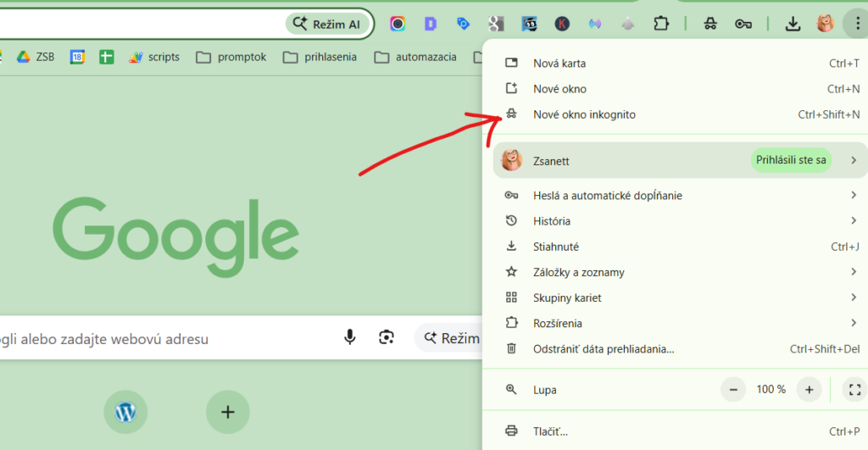Click the purple D extension icon
Viewport: 868px width, 450px height.
(430, 24)
